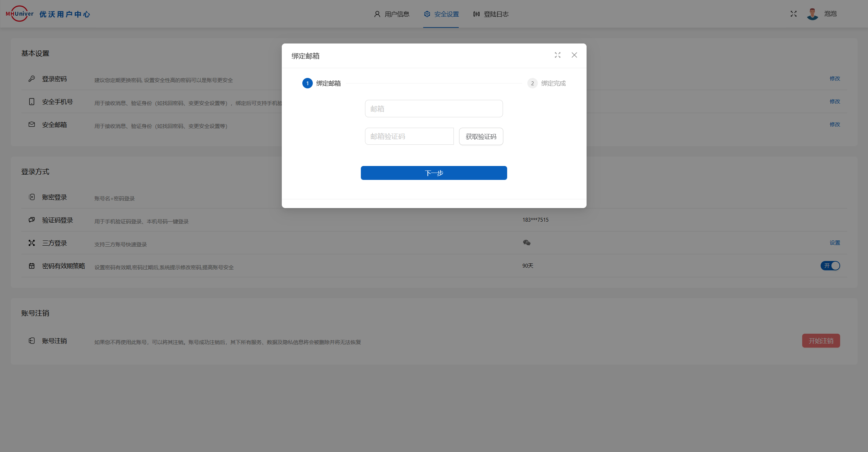This screenshot has width=868, height=452.
Task: Focus the 邮箱验证码 input field
Action: 409,136
